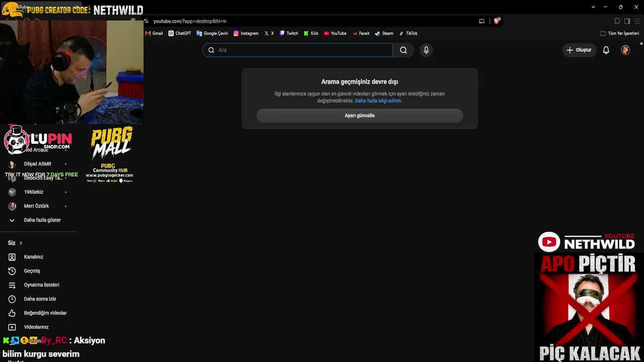Click the address bar URL youtube.com
Viewport: 644px width, 362px height.
click(190, 21)
